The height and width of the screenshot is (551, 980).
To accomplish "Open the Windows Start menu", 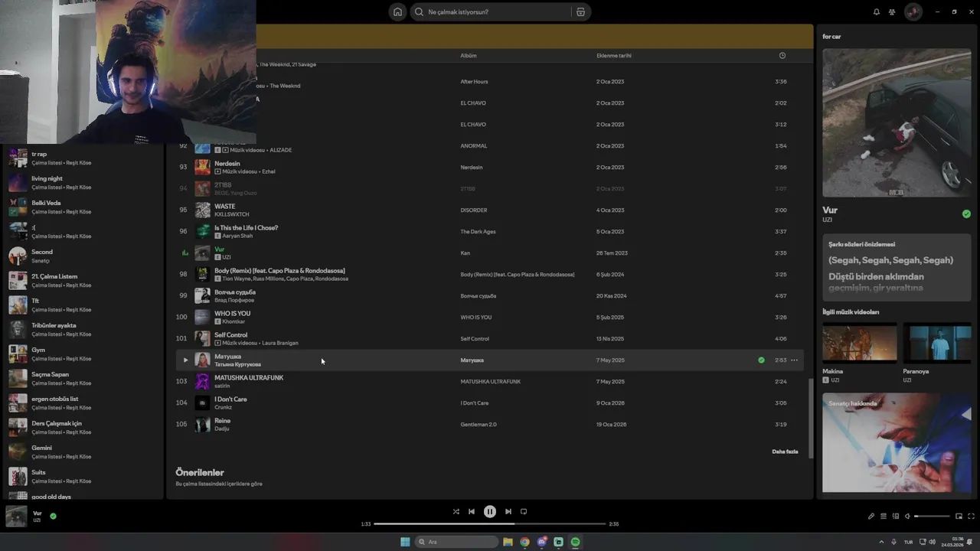I will (x=405, y=542).
